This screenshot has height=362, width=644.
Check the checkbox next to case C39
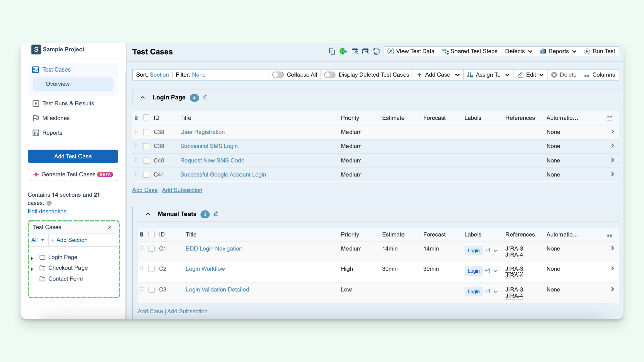pos(146,146)
